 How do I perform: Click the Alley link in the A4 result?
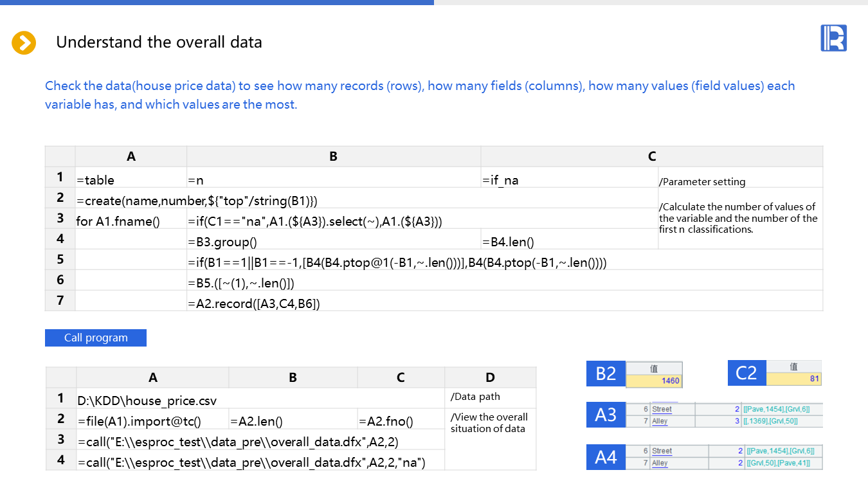click(660, 463)
